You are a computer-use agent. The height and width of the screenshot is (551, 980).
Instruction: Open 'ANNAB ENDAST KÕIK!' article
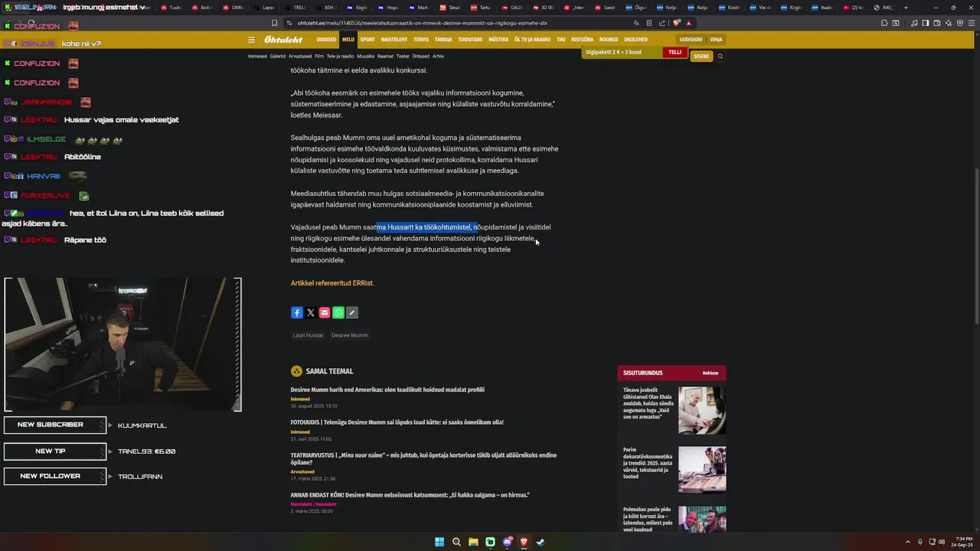[410, 495]
